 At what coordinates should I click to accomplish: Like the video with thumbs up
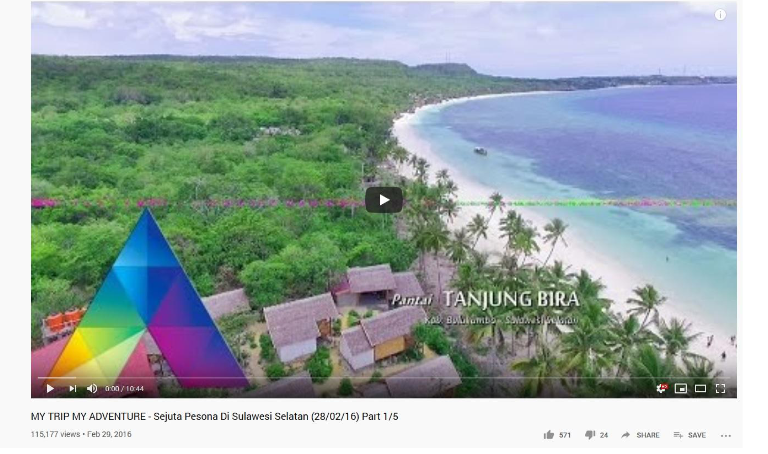coord(556,435)
